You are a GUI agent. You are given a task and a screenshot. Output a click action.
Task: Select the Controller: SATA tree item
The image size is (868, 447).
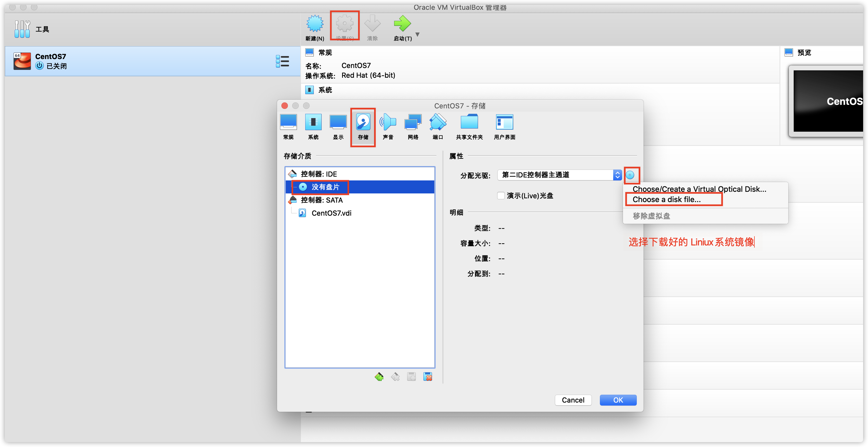coord(322,200)
